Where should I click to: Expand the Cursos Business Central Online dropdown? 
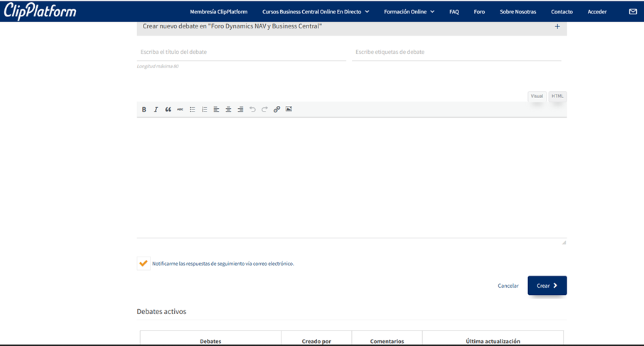316,12
